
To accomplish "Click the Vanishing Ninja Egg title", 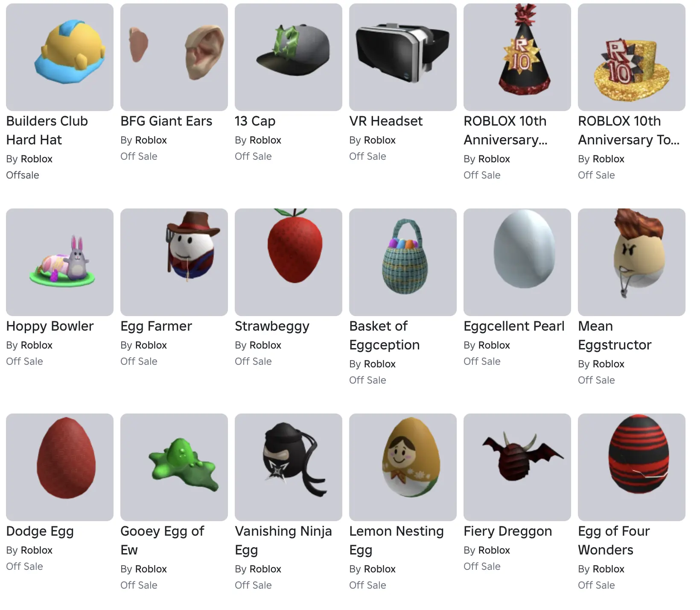I will click(x=283, y=540).
